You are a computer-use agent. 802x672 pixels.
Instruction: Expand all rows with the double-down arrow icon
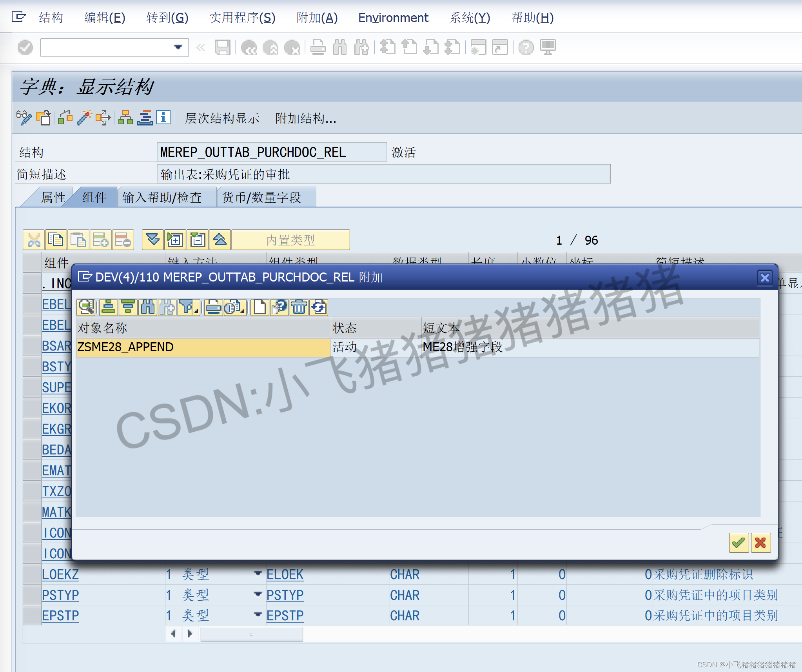[x=152, y=240]
